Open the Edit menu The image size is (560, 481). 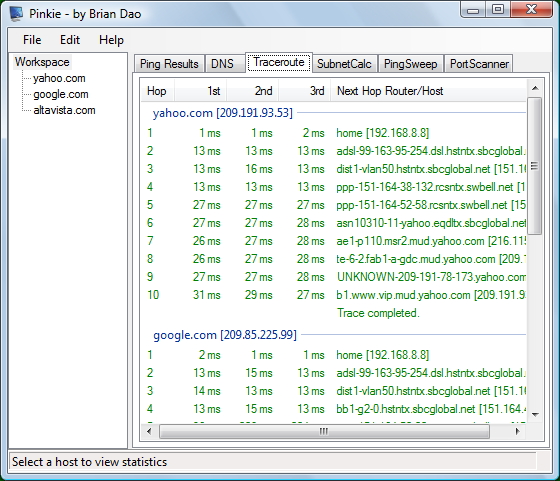pyautogui.click(x=70, y=40)
